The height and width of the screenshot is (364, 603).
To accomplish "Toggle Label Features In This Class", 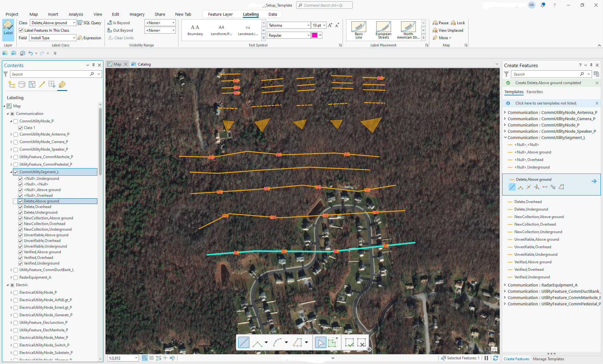I will (21, 30).
